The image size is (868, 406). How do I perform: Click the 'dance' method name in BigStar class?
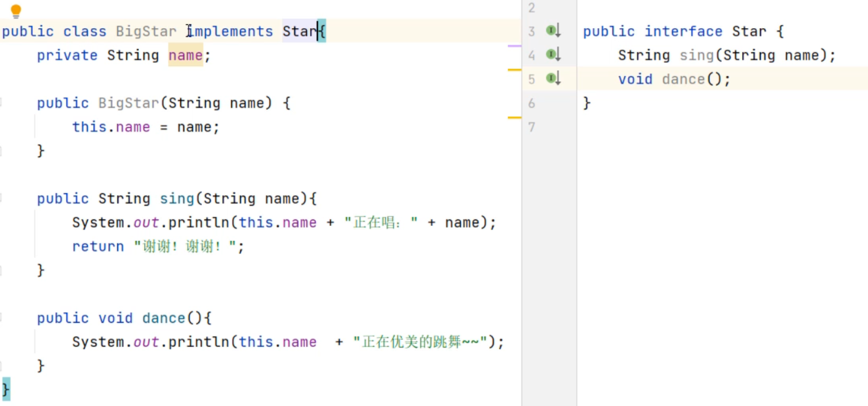point(164,318)
